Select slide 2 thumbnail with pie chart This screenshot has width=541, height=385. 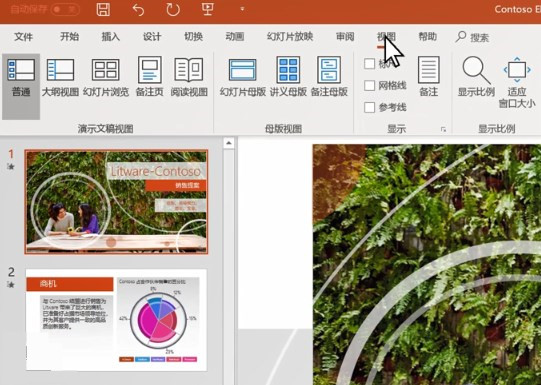tap(116, 320)
